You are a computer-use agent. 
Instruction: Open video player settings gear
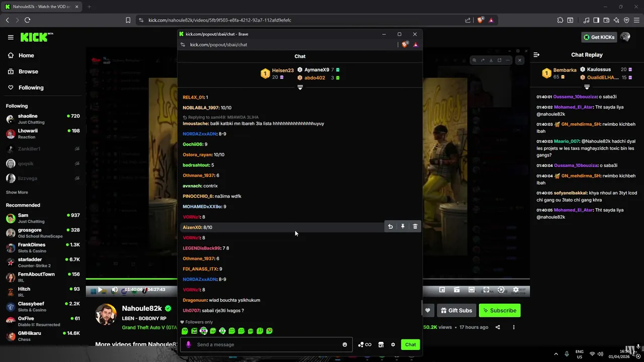pyautogui.click(x=516, y=290)
